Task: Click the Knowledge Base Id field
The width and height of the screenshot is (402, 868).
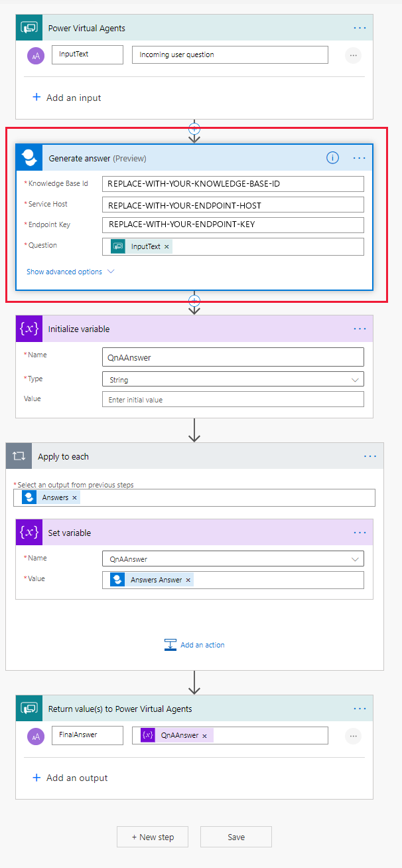Action: (x=233, y=184)
